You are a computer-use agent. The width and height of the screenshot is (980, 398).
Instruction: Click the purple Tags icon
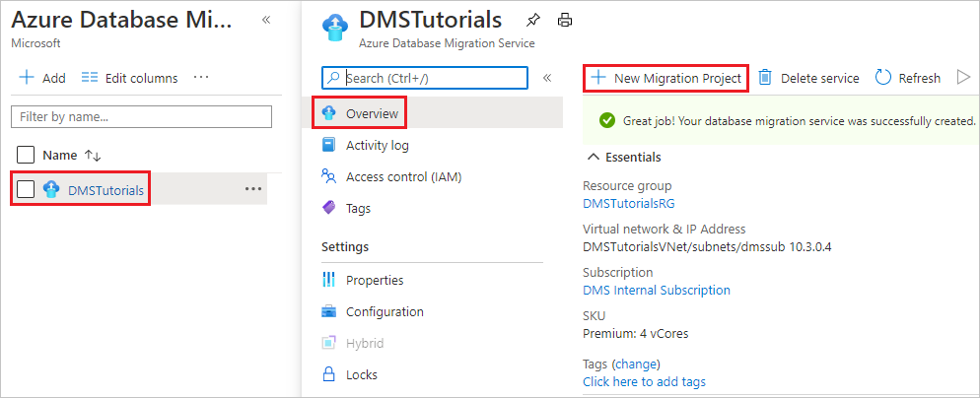click(328, 208)
